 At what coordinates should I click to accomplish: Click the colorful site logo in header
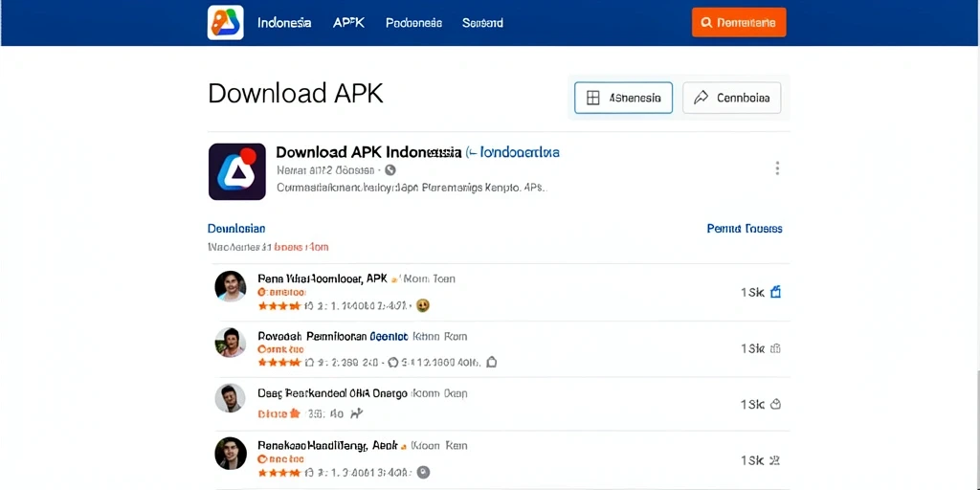pos(226,23)
